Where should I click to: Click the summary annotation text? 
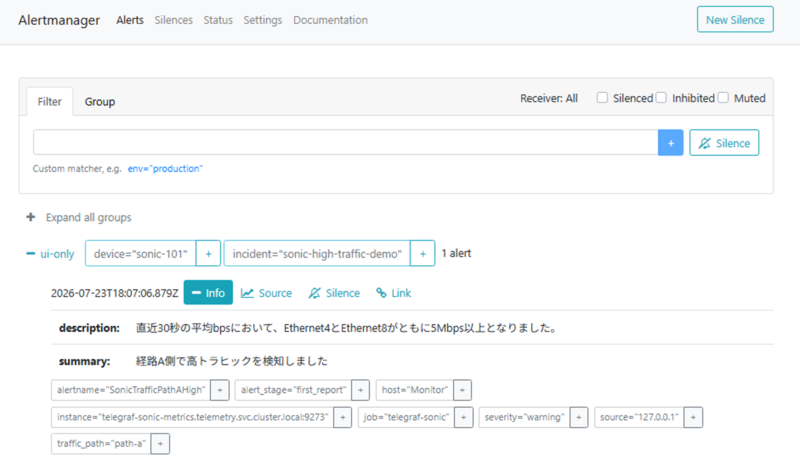point(232,361)
